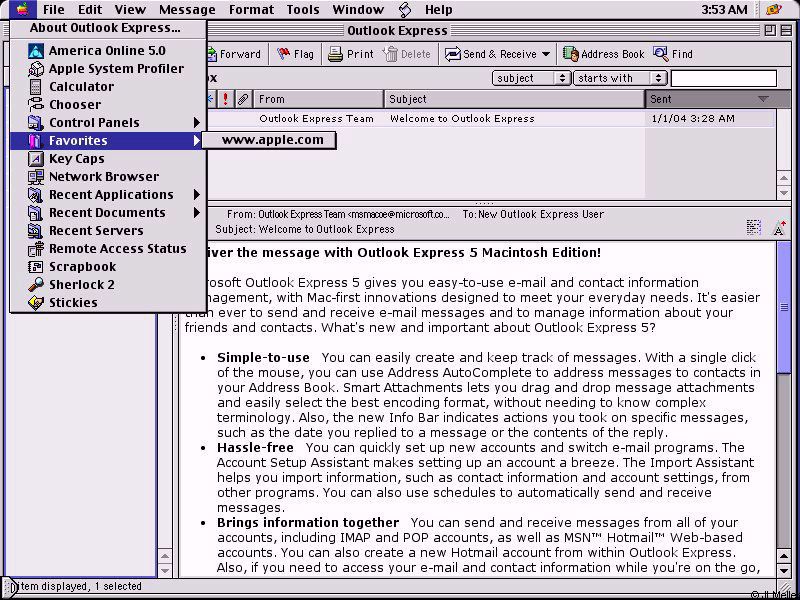Open the Tools menu in the menu bar
The height and width of the screenshot is (600, 800).
coord(303,10)
